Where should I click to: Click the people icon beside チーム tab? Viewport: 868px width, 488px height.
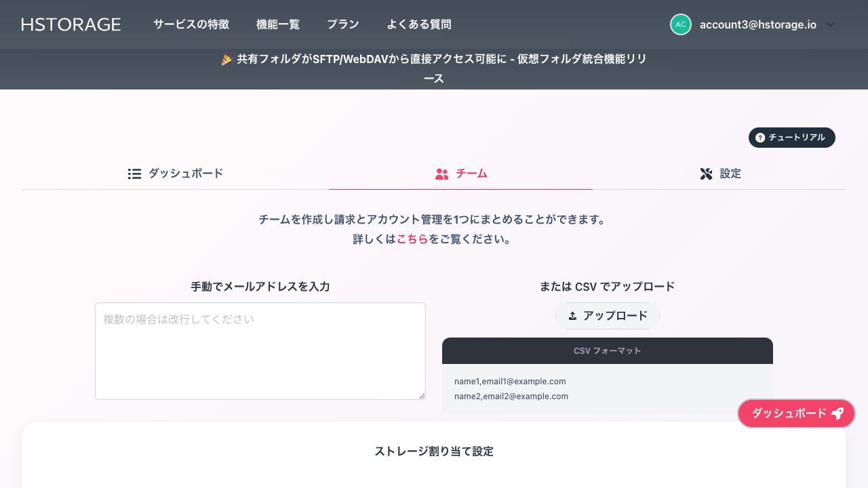pos(441,174)
